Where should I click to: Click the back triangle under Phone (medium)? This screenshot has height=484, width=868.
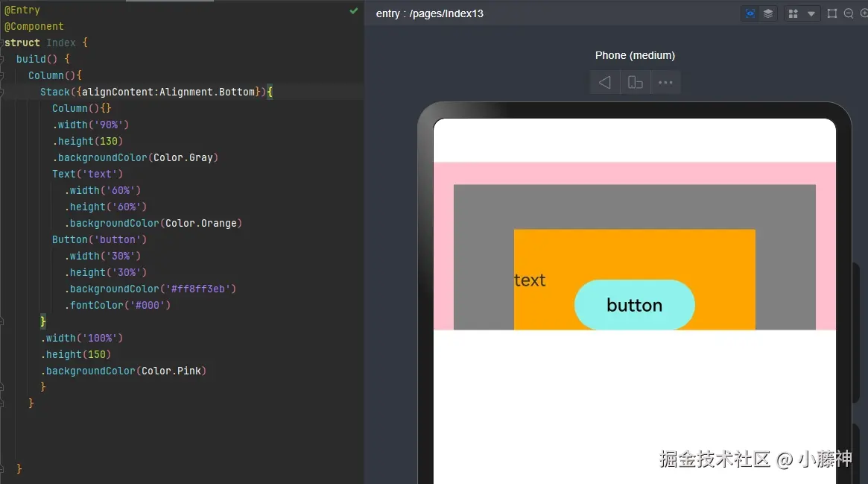tap(604, 83)
